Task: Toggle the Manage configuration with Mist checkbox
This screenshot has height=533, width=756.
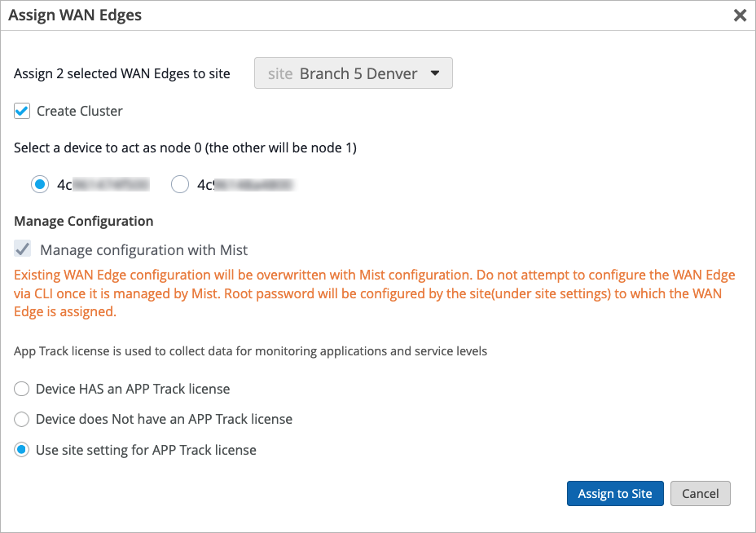Action: click(x=23, y=249)
